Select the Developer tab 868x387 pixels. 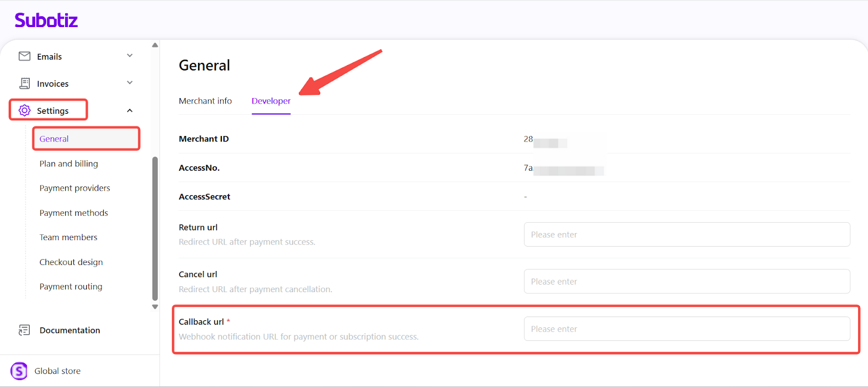271,101
